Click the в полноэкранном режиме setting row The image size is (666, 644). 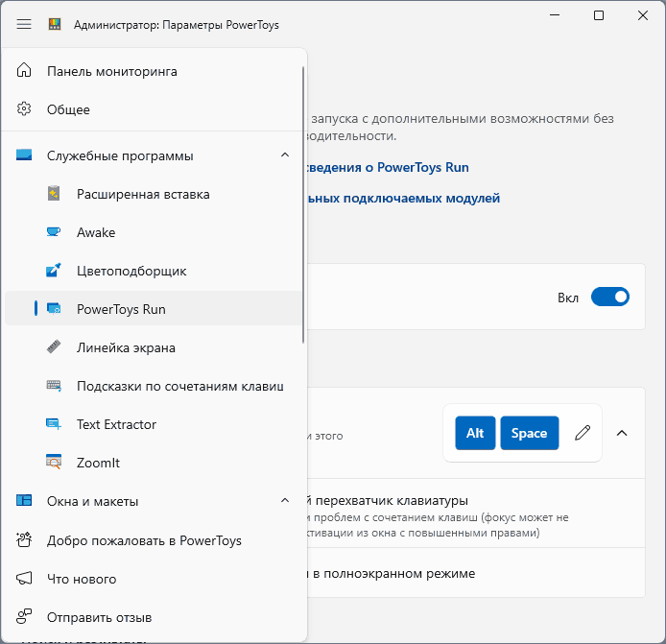pos(476,573)
